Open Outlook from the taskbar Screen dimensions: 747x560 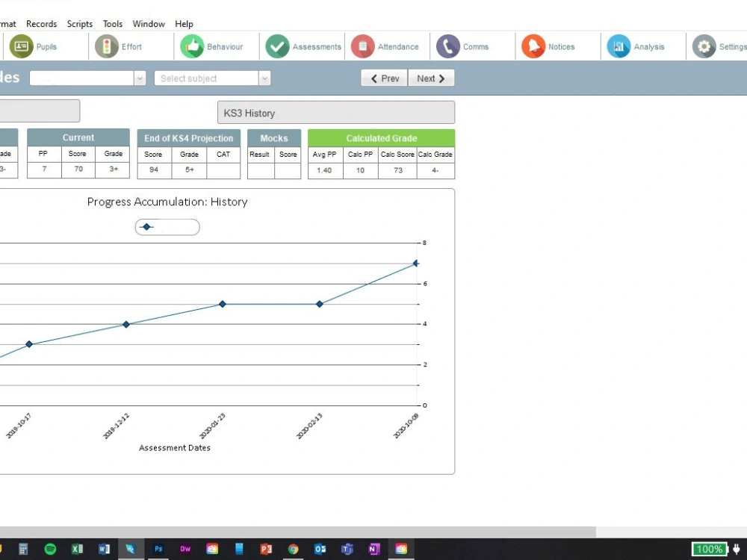320,549
